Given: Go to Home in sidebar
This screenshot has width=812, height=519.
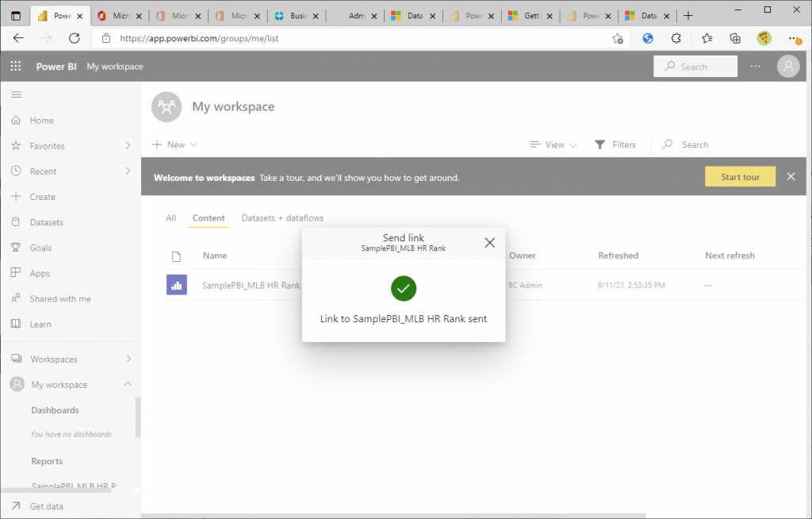Looking at the screenshot, I should (41, 121).
